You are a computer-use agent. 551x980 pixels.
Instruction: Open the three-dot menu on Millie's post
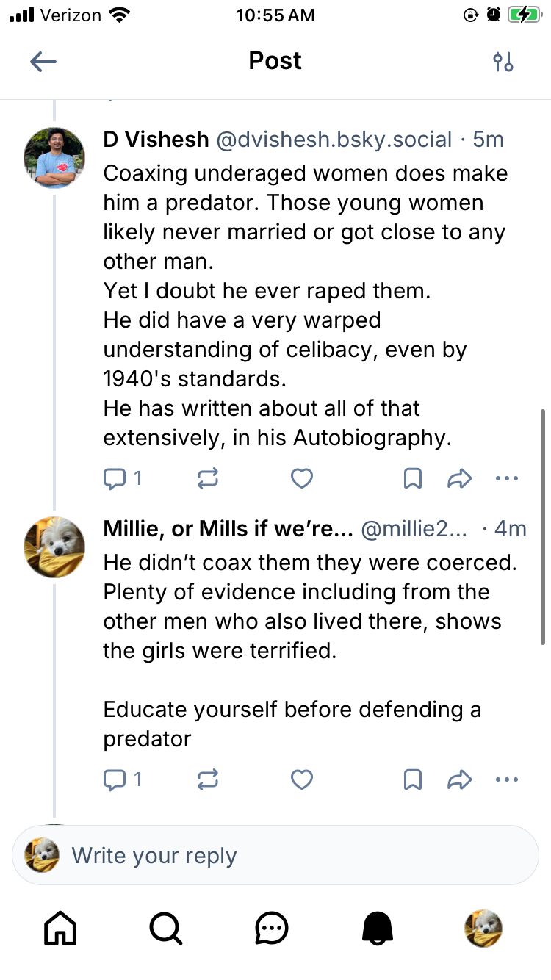pyautogui.click(x=507, y=779)
